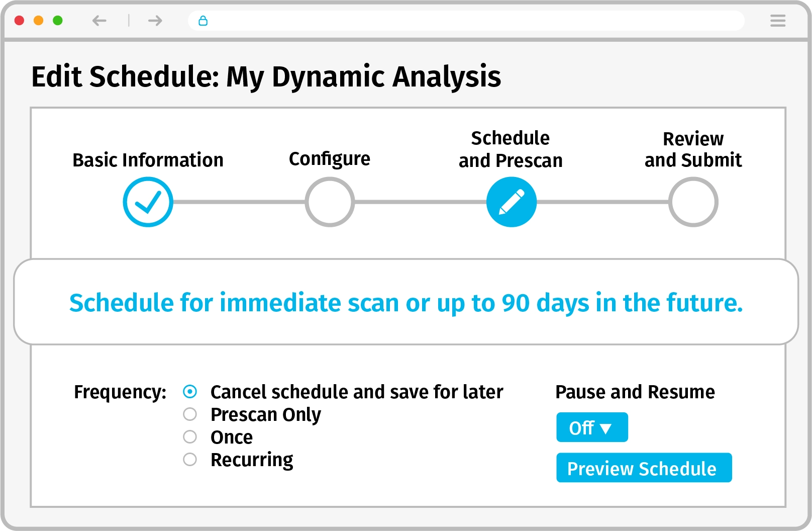Click the dropdown arrow next to Off
This screenshot has height=531, width=812.
click(605, 427)
